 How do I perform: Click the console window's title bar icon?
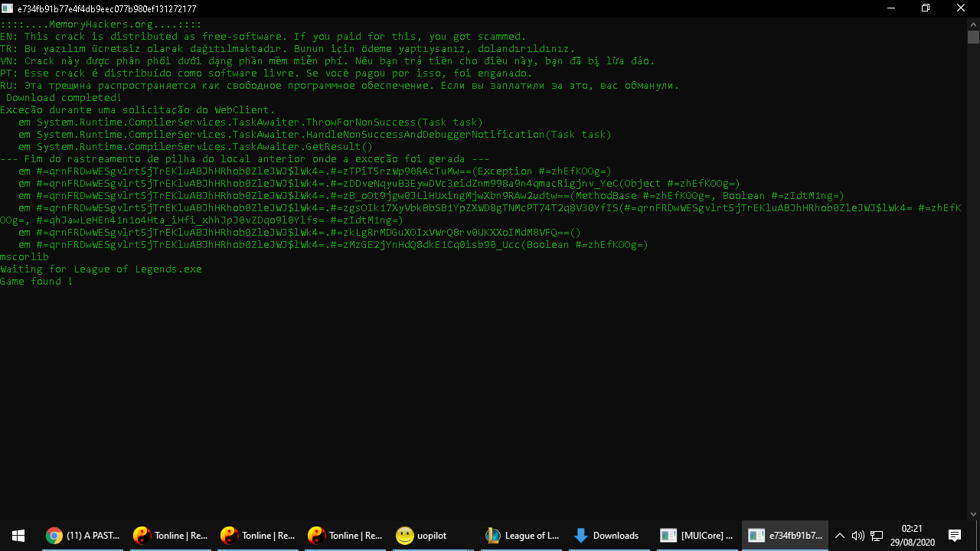(x=8, y=8)
